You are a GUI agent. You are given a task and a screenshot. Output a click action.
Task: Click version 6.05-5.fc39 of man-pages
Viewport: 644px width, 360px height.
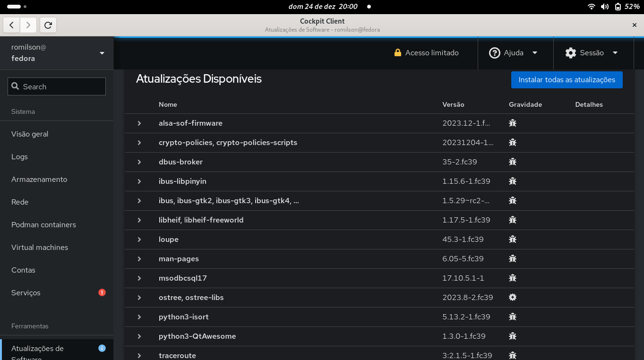(463, 259)
